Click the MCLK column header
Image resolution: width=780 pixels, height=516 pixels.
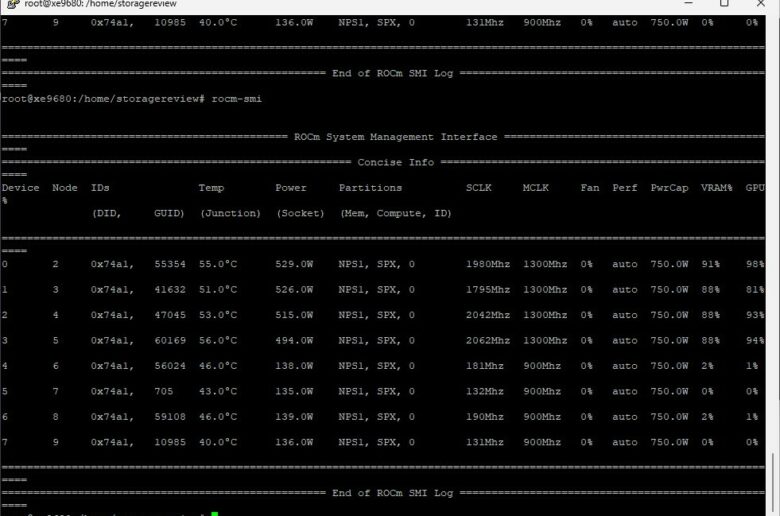[536, 188]
